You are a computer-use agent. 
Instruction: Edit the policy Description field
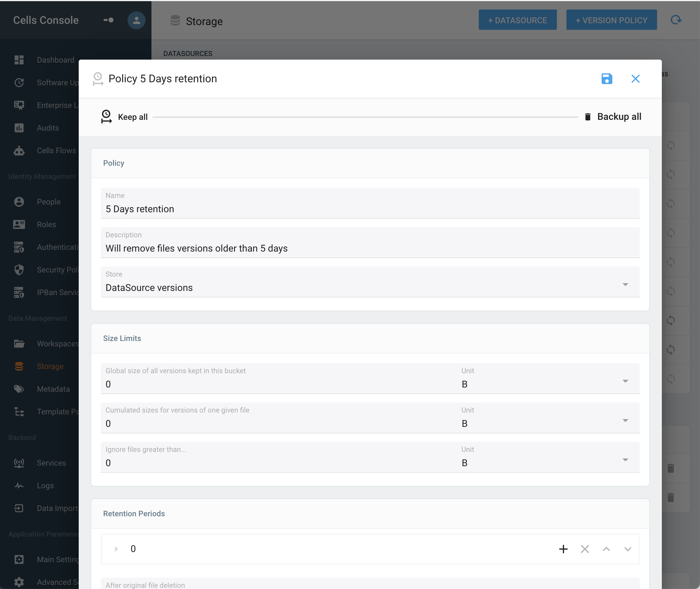(370, 243)
